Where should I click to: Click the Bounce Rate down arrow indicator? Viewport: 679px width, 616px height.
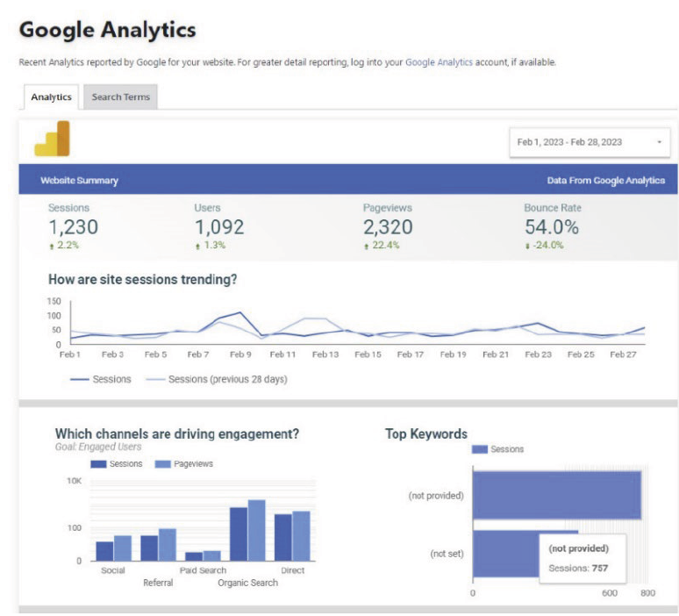click(x=527, y=246)
